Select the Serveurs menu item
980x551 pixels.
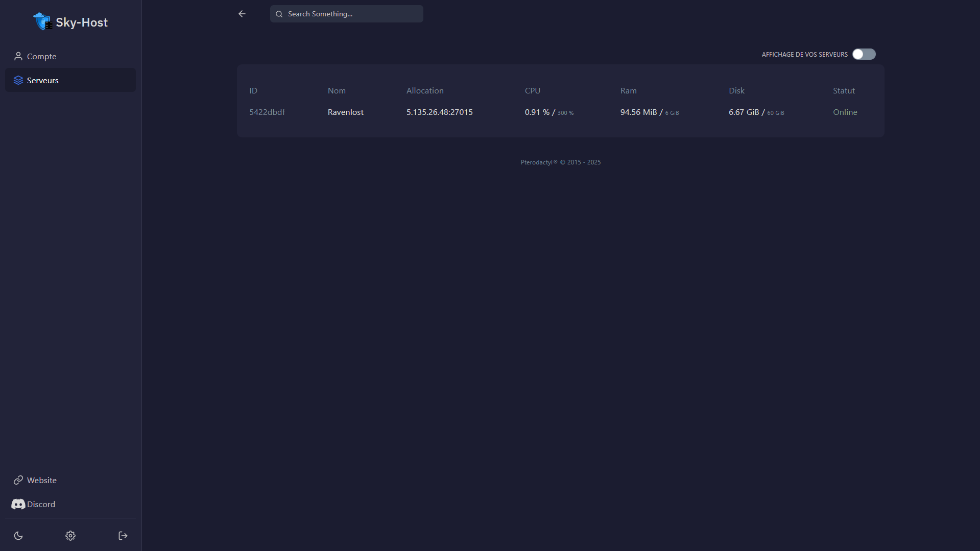[x=43, y=80]
